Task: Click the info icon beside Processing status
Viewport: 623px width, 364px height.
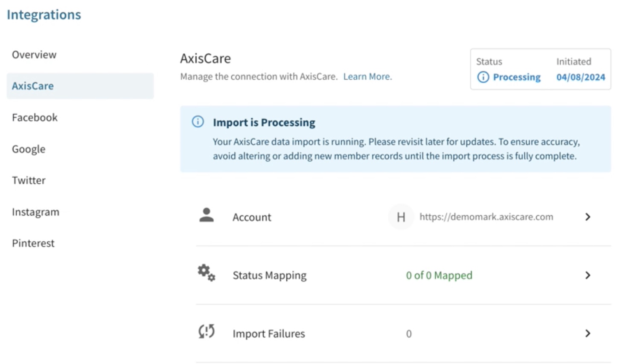Action: [483, 77]
